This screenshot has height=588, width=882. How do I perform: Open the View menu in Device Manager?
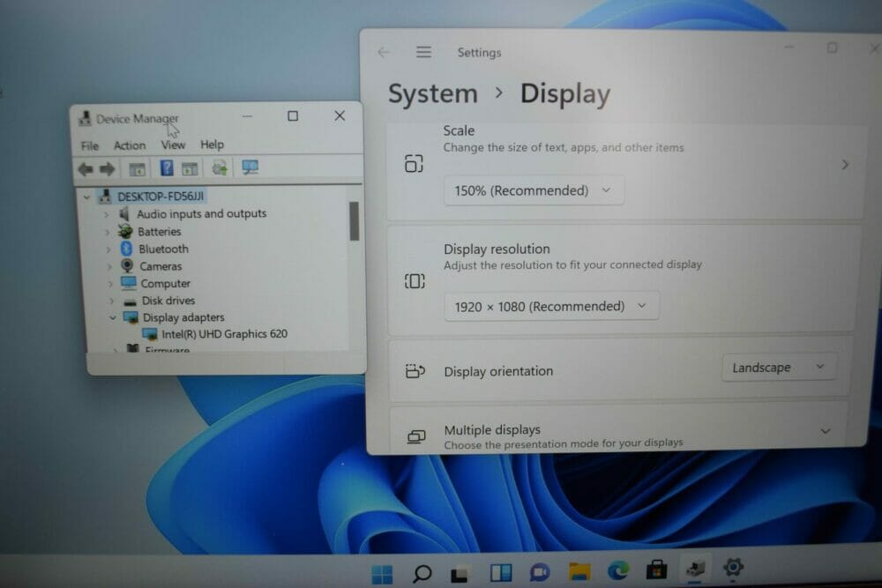[x=173, y=145]
